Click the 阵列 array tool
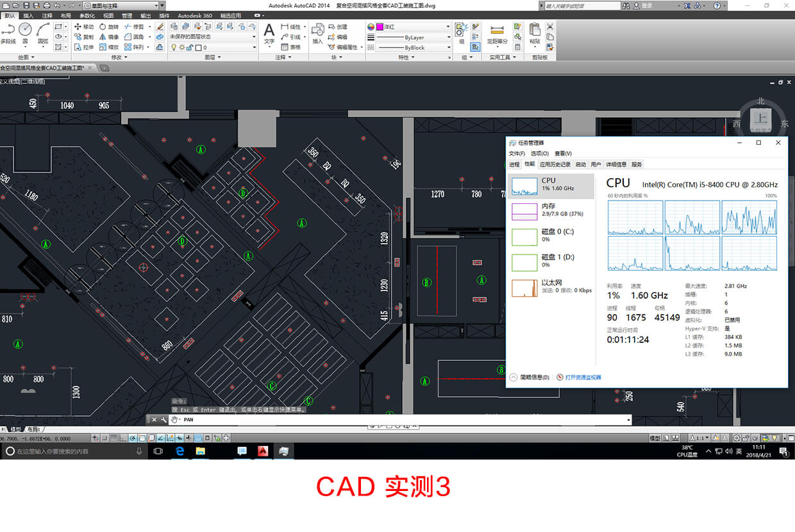Image resolution: width=795 pixels, height=532 pixels. (134, 47)
